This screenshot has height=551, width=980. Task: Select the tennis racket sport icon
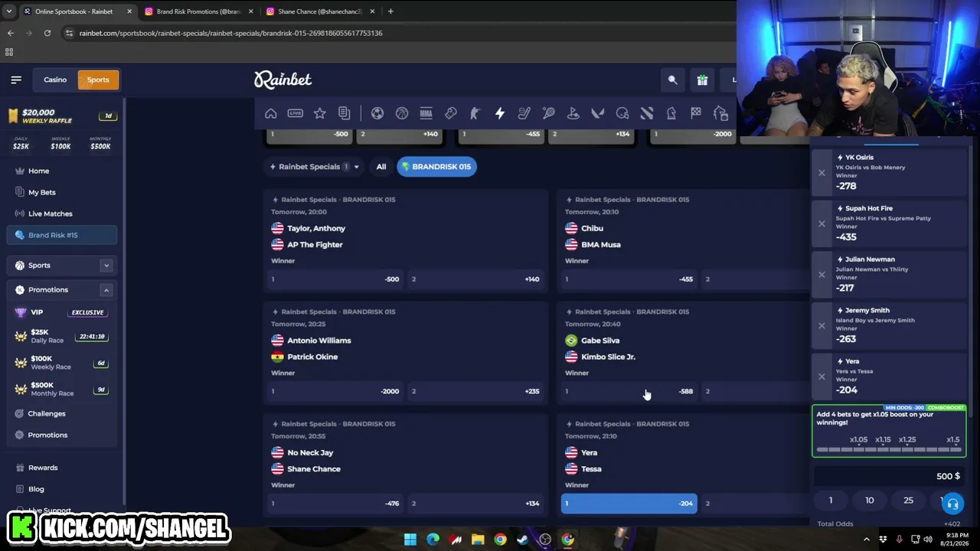click(x=549, y=113)
